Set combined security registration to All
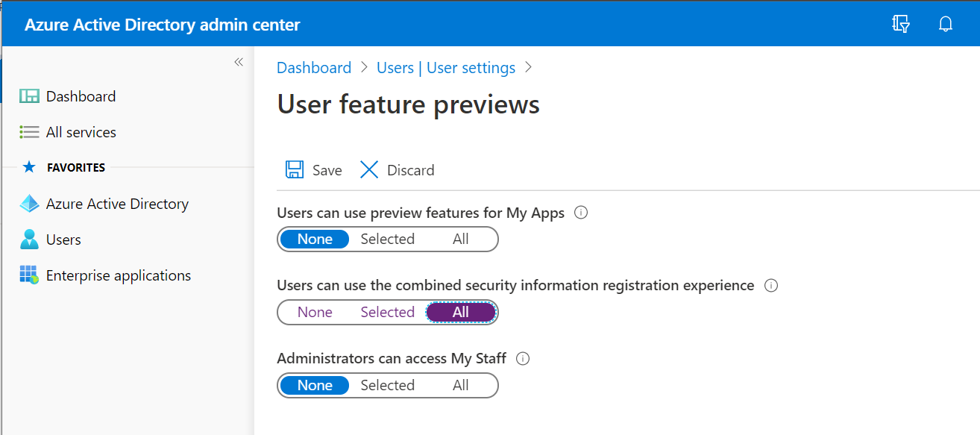The width and height of the screenshot is (980, 435). click(461, 312)
